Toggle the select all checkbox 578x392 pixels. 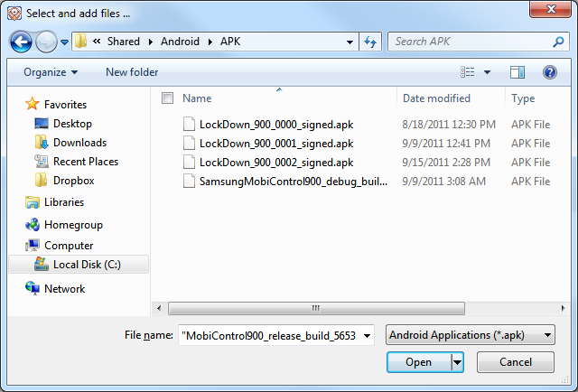[x=167, y=98]
